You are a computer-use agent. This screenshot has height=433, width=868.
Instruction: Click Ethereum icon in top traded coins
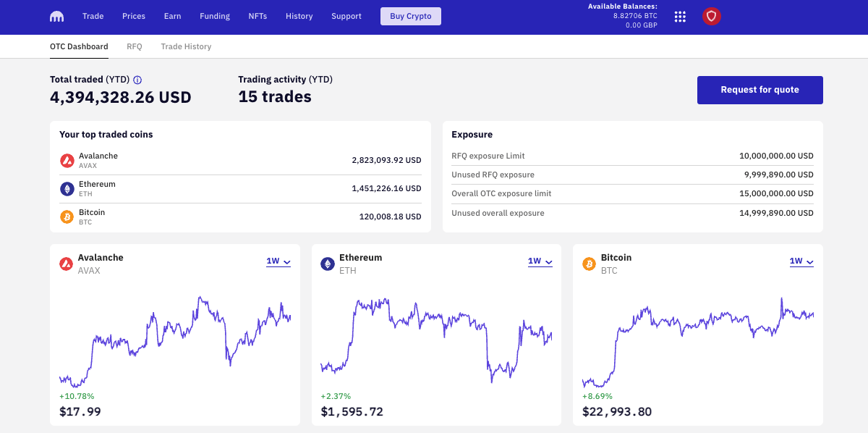pos(67,189)
